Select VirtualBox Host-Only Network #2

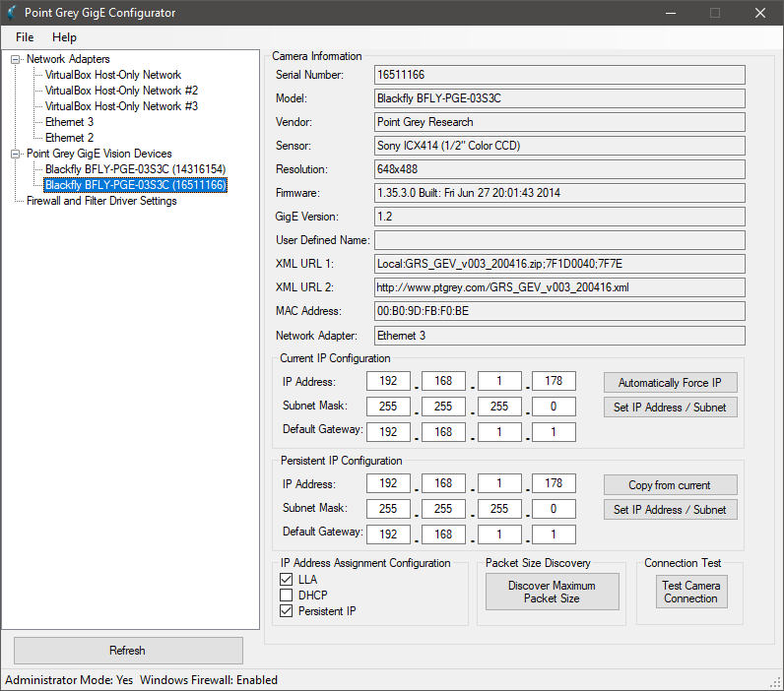point(121,91)
